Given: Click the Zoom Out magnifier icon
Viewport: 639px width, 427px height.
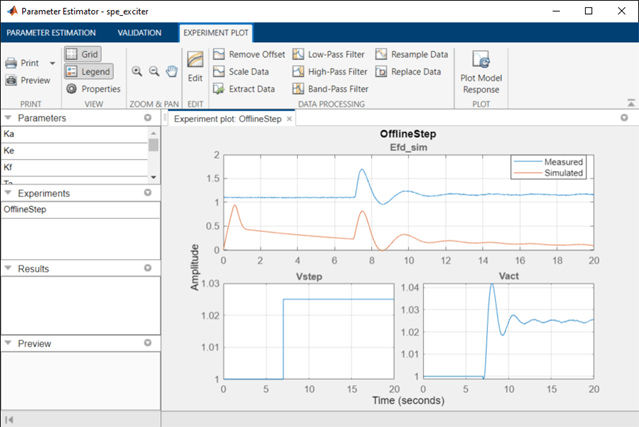Looking at the screenshot, I should (154, 71).
